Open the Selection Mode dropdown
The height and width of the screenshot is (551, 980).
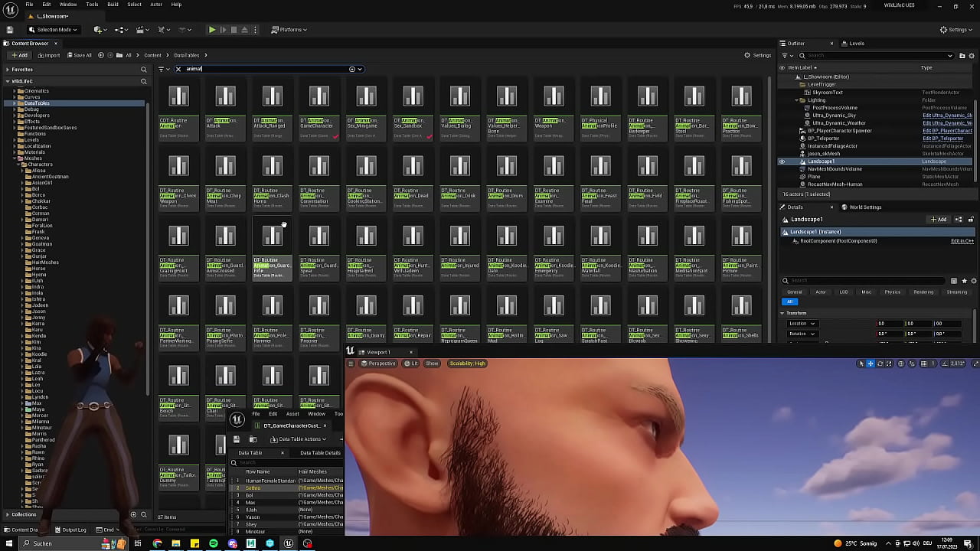tap(52, 30)
